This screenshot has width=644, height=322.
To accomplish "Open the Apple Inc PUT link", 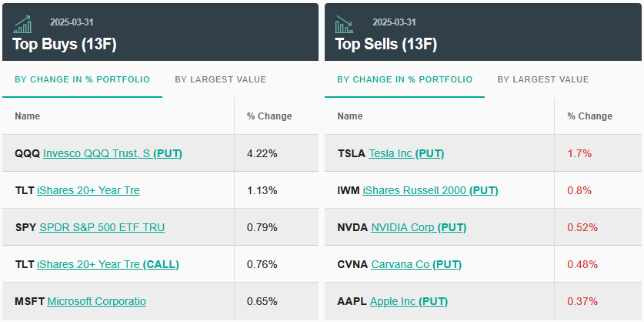I will click(409, 301).
